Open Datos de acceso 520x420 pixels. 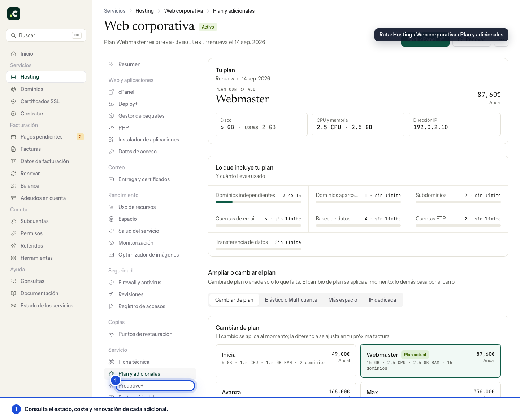150,152
